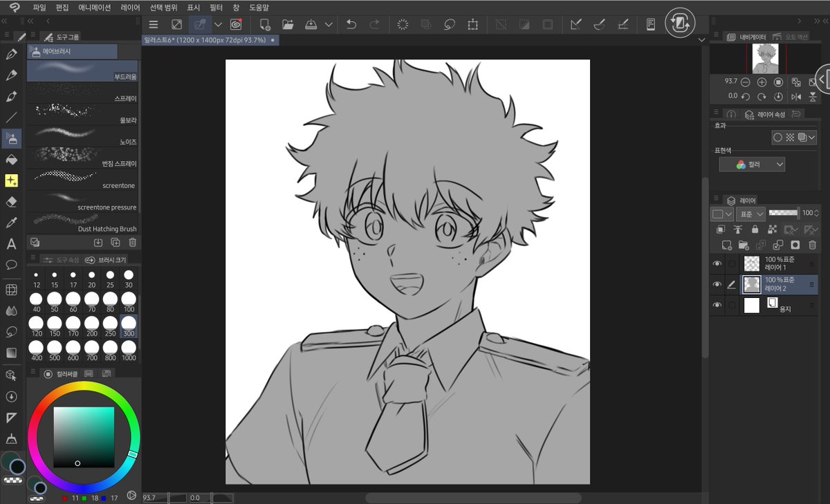830x504 pixels.
Task: Select the Straight line figure tool
Action: [x=11, y=118]
